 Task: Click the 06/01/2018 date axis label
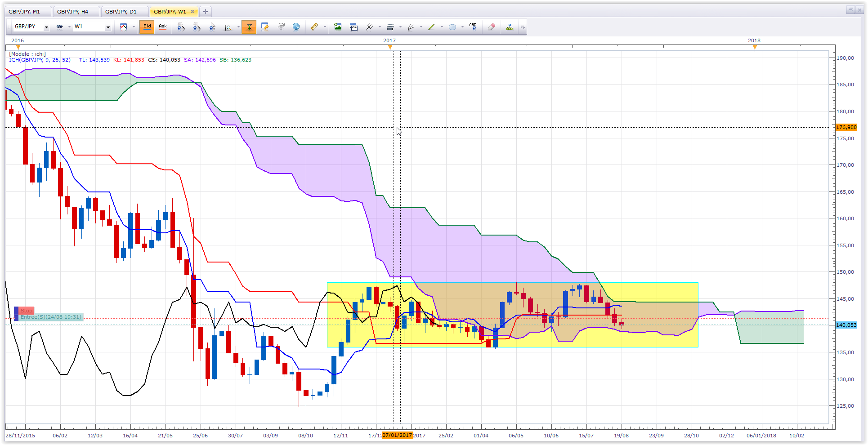(761, 436)
